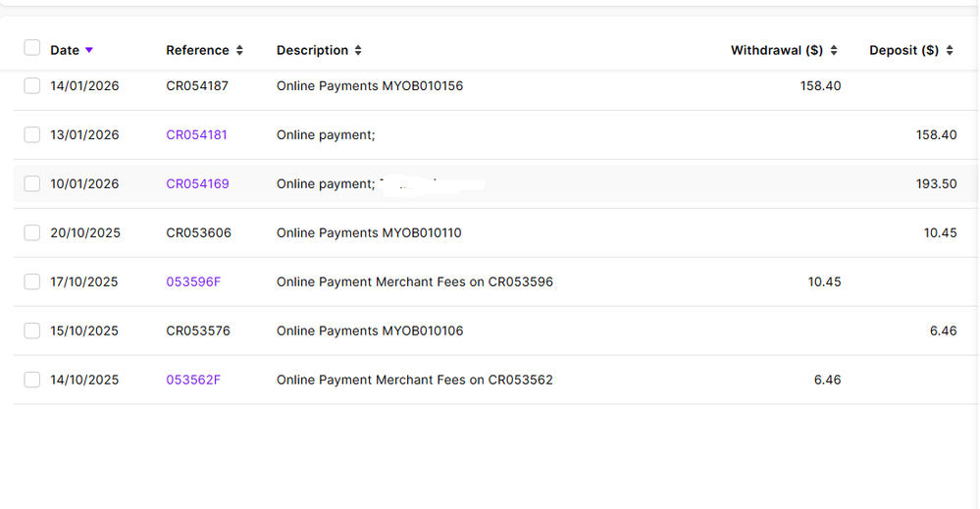980x509 pixels.
Task: Click the Date column header label
Action: 65,50
